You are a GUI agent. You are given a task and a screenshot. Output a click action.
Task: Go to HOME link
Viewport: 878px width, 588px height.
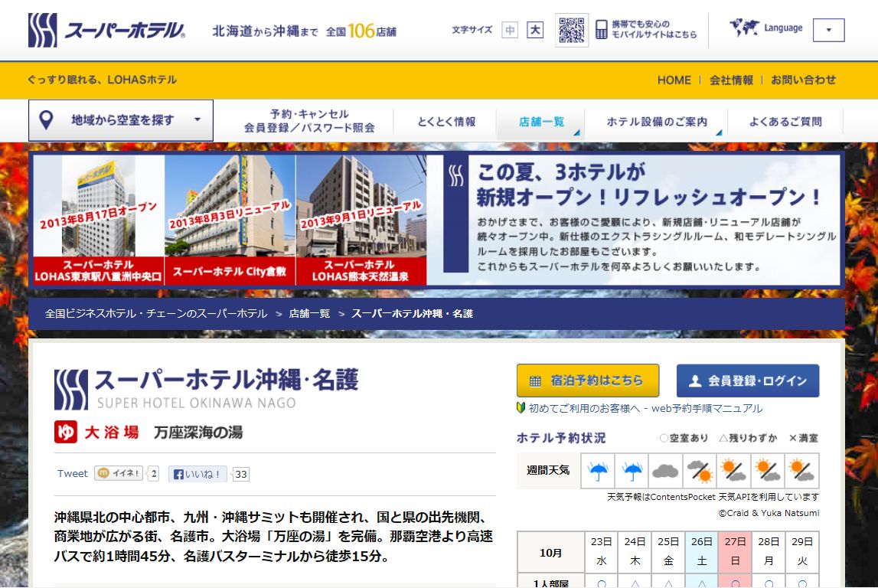coord(674,80)
